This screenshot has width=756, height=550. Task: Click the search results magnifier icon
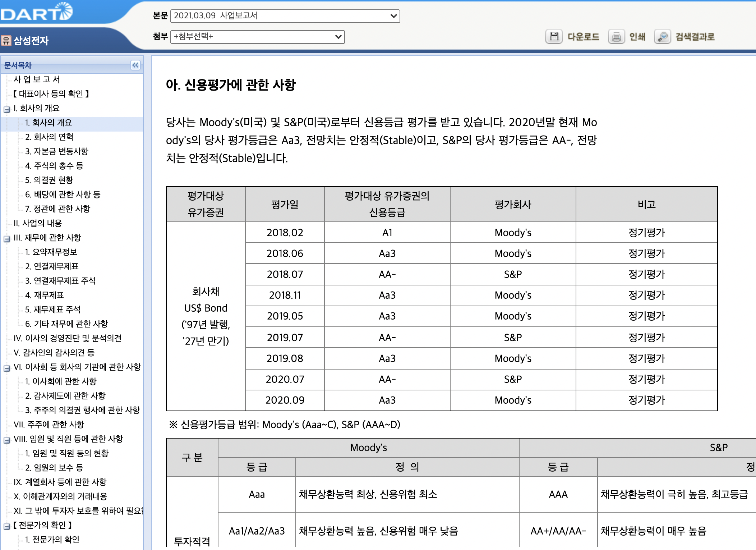pyautogui.click(x=662, y=37)
